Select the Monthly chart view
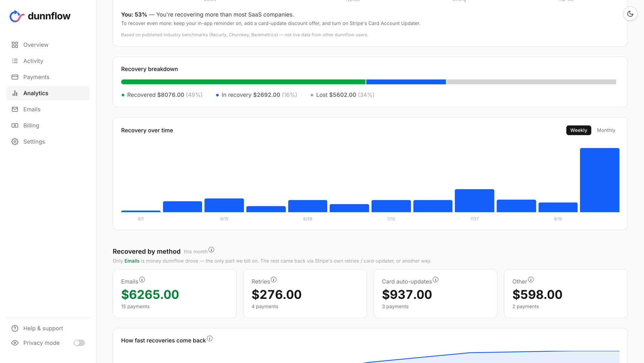This screenshot has height=363, width=644. (606, 130)
